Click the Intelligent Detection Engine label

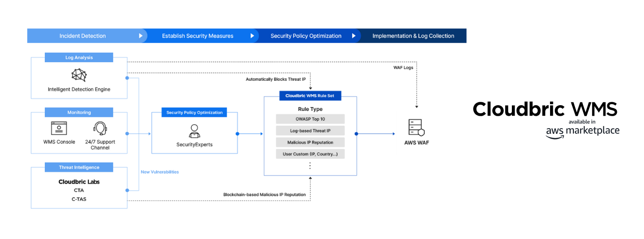79,89
